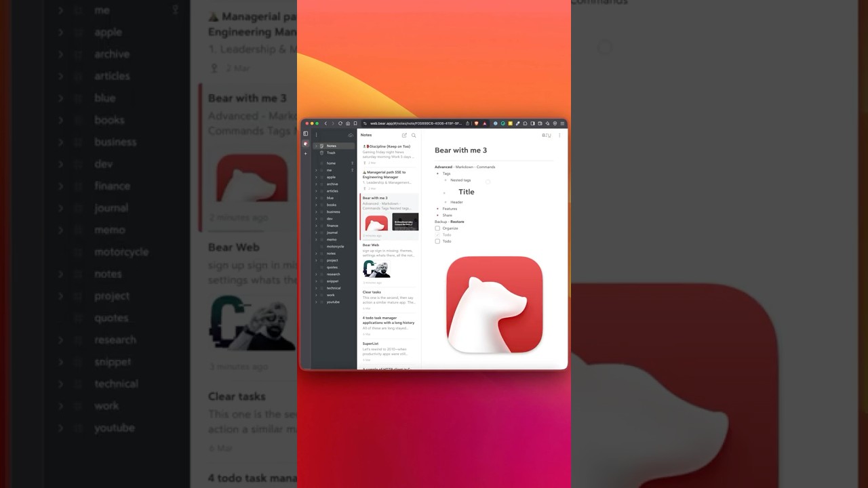The height and width of the screenshot is (488, 868).
Task: Click the yellow sticky note extension icon
Action: point(510,123)
